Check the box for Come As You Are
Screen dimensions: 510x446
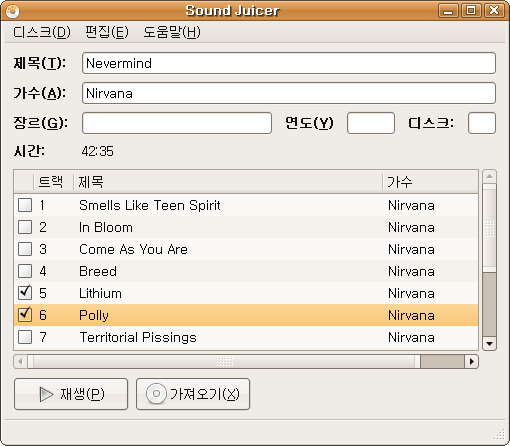click(x=25, y=249)
